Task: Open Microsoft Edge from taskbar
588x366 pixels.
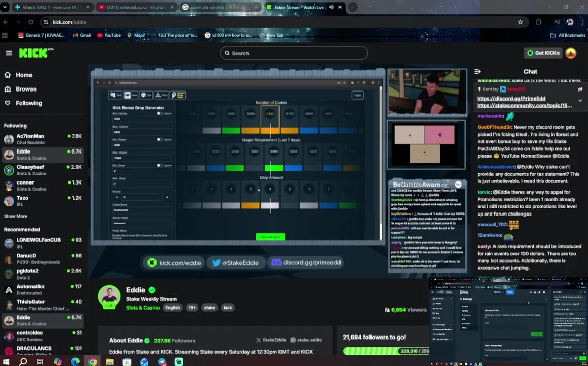Action: pyautogui.click(x=75, y=361)
